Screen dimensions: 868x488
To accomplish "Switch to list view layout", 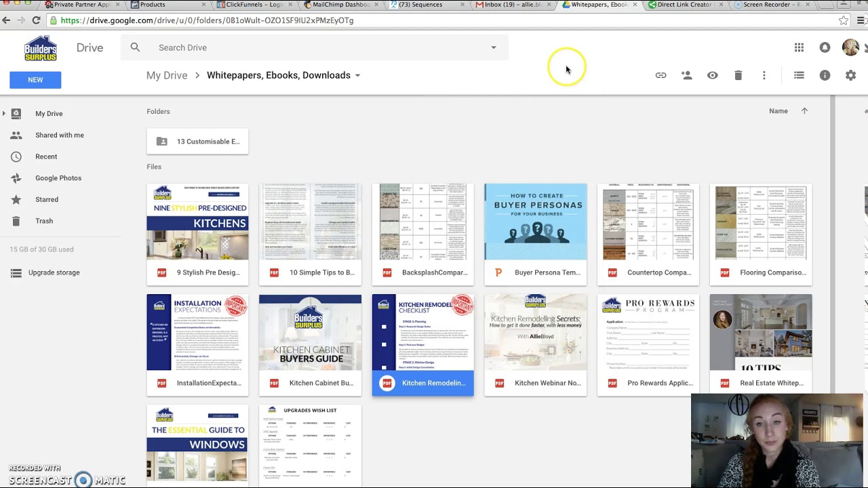I will (x=799, y=75).
